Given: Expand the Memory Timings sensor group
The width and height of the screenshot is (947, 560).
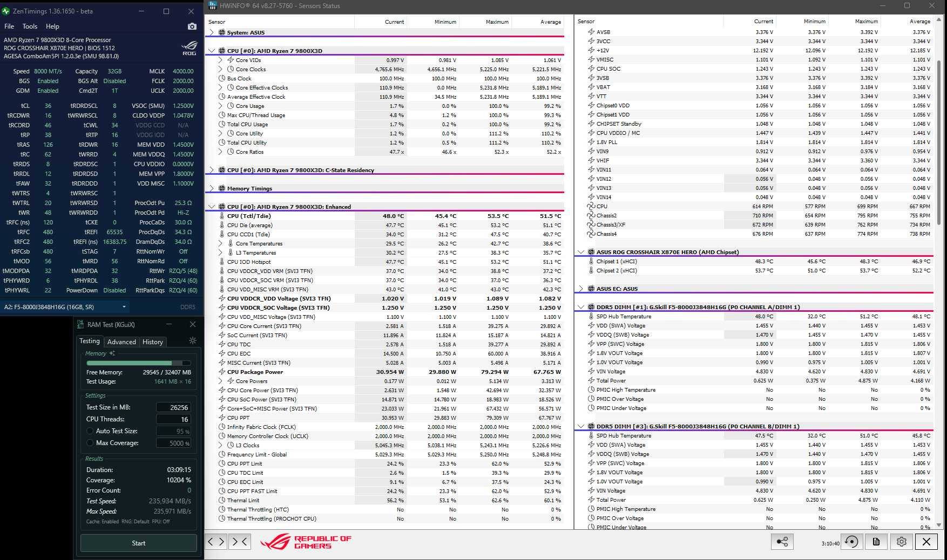Looking at the screenshot, I should pyautogui.click(x=212, y=188).
